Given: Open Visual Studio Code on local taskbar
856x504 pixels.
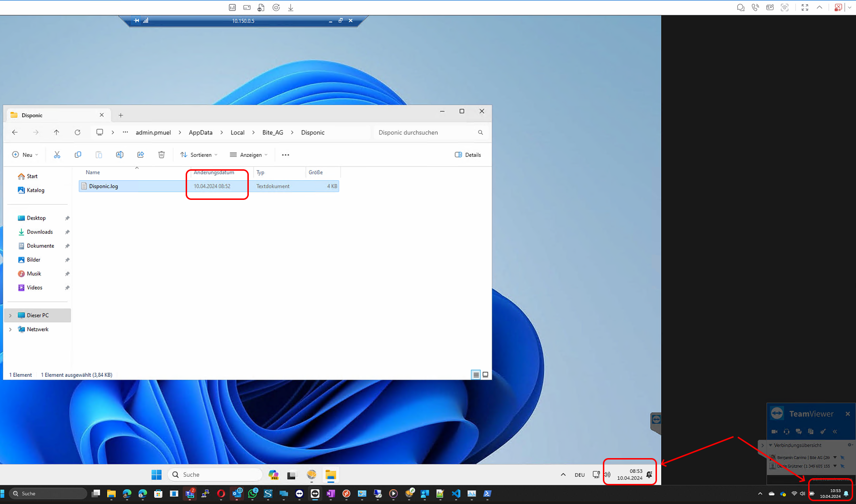Looking at the screenshot, I should click(456, 493).
